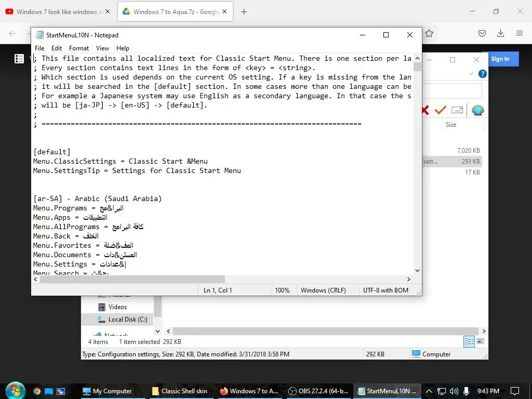Expand the Explorer ribbon chevron
The width and height of the screenshot is (532, 399).
pyautogui.click(x=471, y=74)
